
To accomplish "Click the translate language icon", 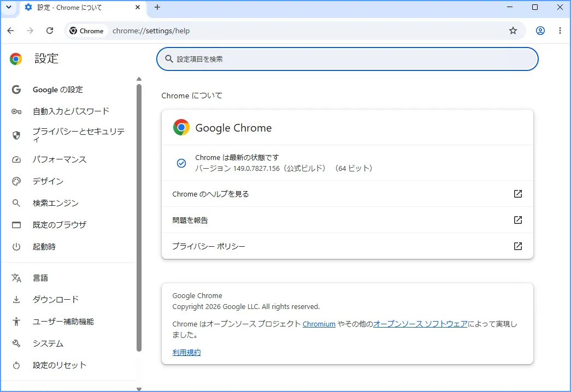I will pos(16,278).
